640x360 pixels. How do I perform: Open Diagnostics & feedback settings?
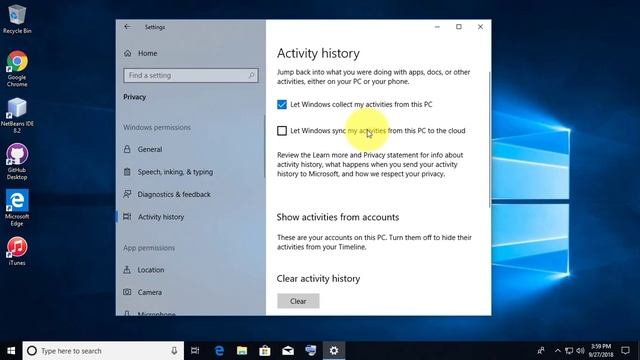174,195
